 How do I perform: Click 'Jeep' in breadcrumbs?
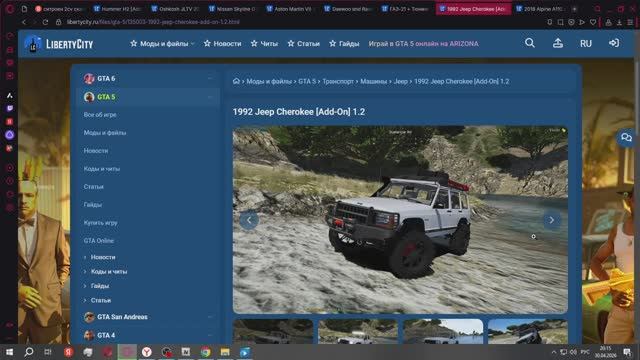400,81
